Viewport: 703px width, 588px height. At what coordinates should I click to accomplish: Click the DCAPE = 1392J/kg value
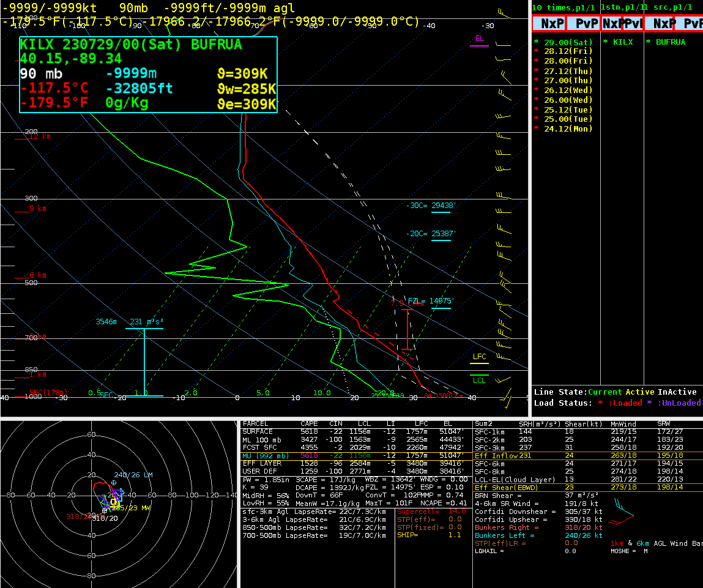[329, 488]
